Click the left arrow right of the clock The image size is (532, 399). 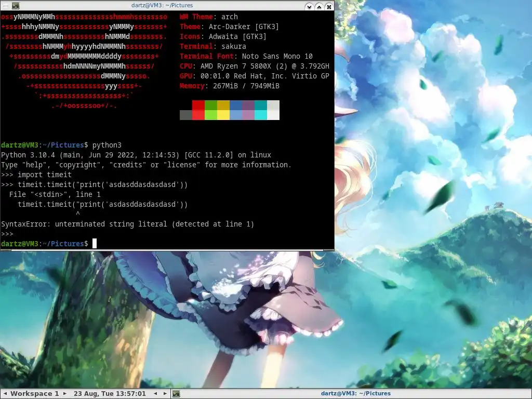155,394
